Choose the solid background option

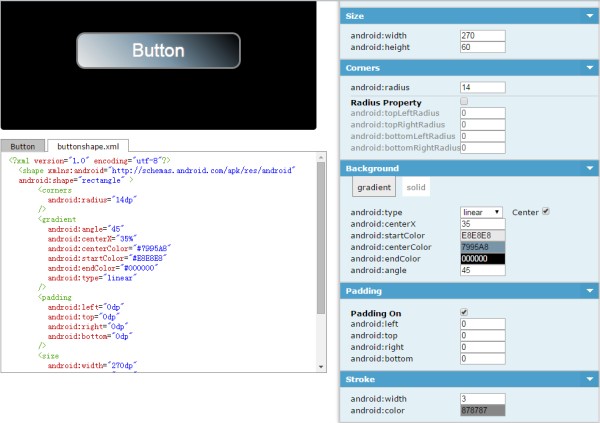pyautogui.click(x=416, y=187)
